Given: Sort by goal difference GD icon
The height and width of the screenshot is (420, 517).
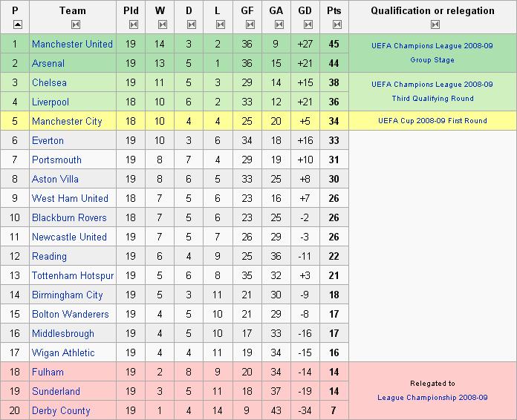Looking at the screenshot, I should 308,24.
